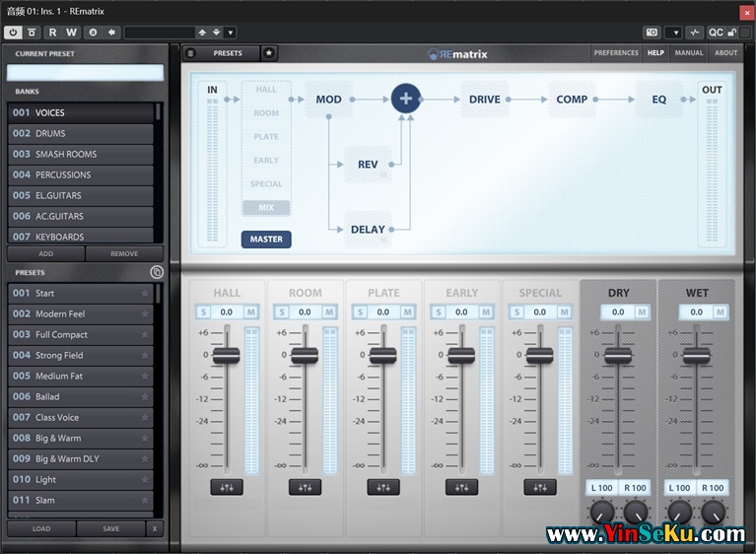
Task: Click the copy icon in the PRESETS header
Action: (156, 272)
